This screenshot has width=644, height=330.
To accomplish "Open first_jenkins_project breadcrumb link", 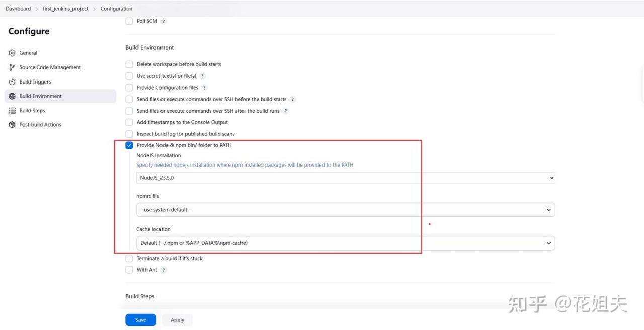I will pyautogui.click(x=65, y=9).
